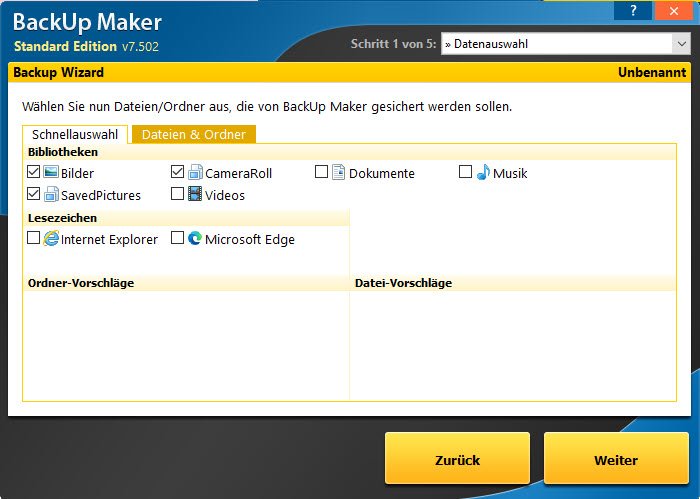Screen dimensions: 700x499
Task: Click the CameraRoll label text
Action: coord(238,173)
